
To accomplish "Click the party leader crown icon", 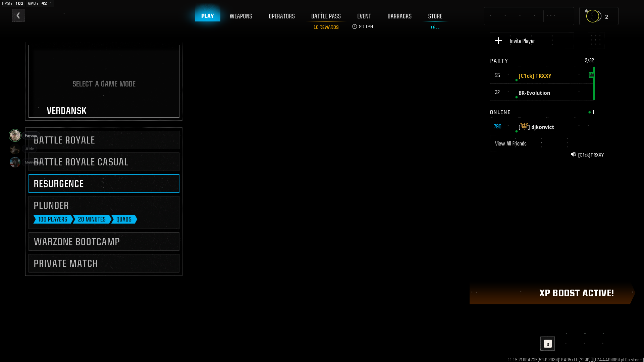I will [591, 75].
